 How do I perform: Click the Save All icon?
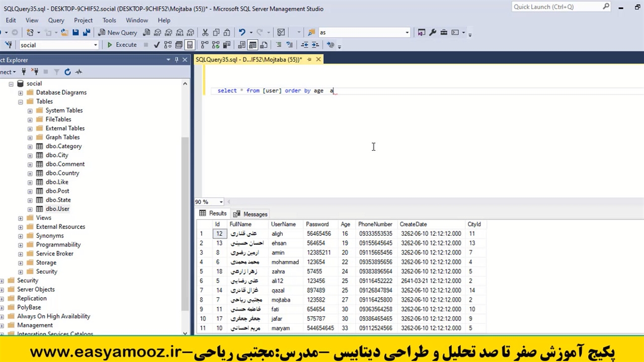point(86,32)
